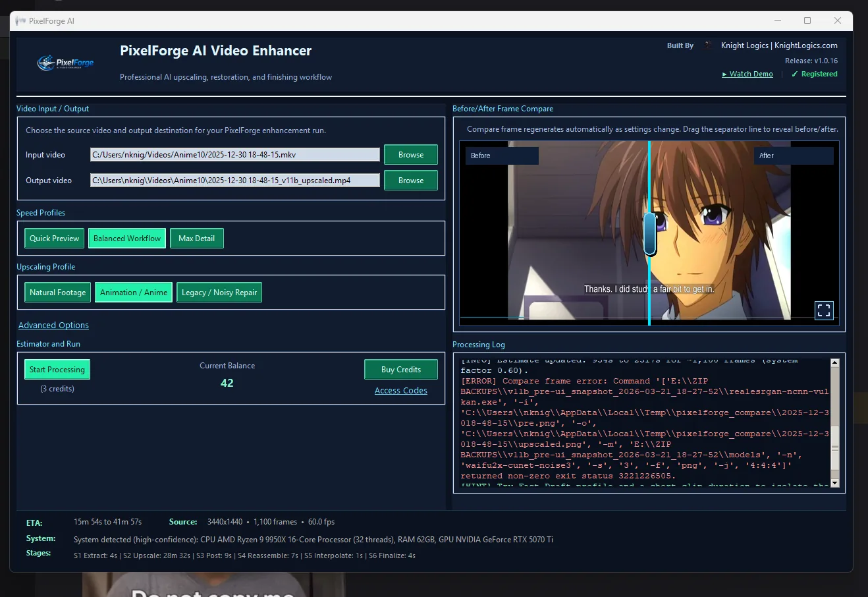The width and height of the screenshot is (868, 597).
Task: Choose the Natural Footage upscaling profile
Action: (x=58, y=293)
